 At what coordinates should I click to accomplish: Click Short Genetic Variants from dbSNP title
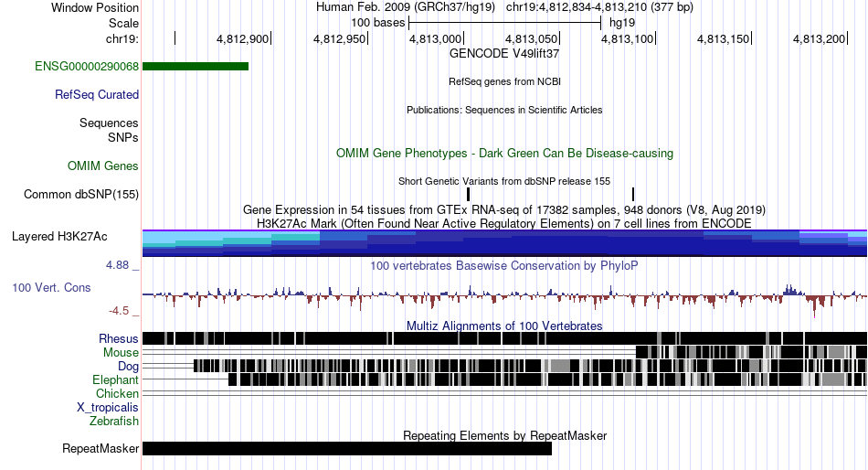coord(504,181)
